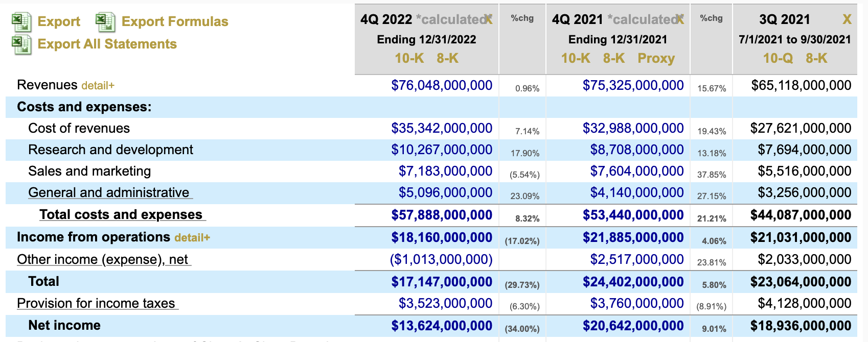Viewport: 868px width, 342px height.
Task: Expand Revenues detail+
Action: pos(98,86)
